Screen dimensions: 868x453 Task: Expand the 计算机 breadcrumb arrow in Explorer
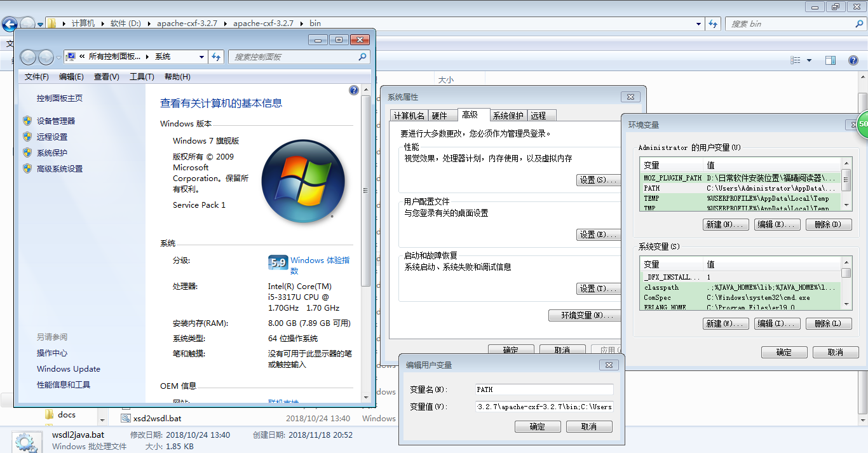pyautogui.click(x=102, y=24)
